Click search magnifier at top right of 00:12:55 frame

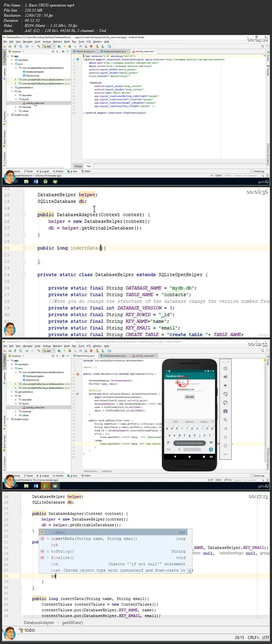[x=263, y=351]
